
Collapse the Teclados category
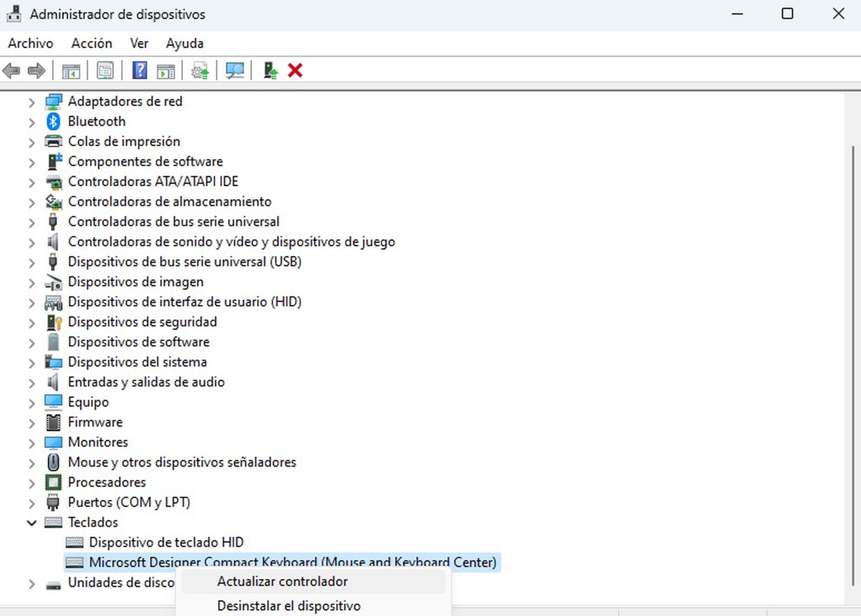click(x=32, y=523)
